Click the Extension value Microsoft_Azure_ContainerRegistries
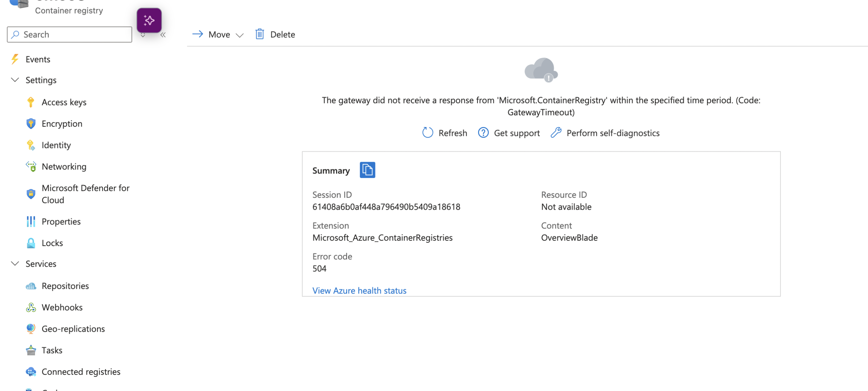Screen dimensions: 868x391 (382, 238)
